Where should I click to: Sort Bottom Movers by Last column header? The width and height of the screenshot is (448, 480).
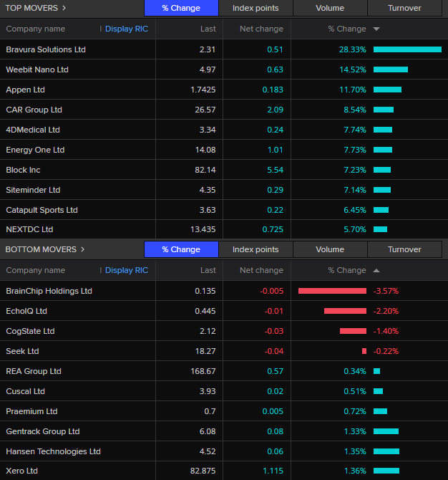(208, 271)
